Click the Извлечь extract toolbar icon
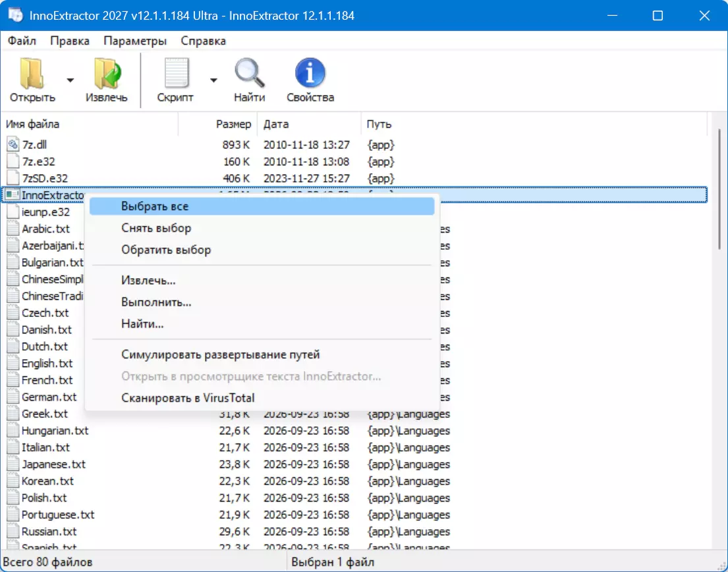The height and width of the screenshot is (572, 728). pyautogui.click(x=107, y=73)
